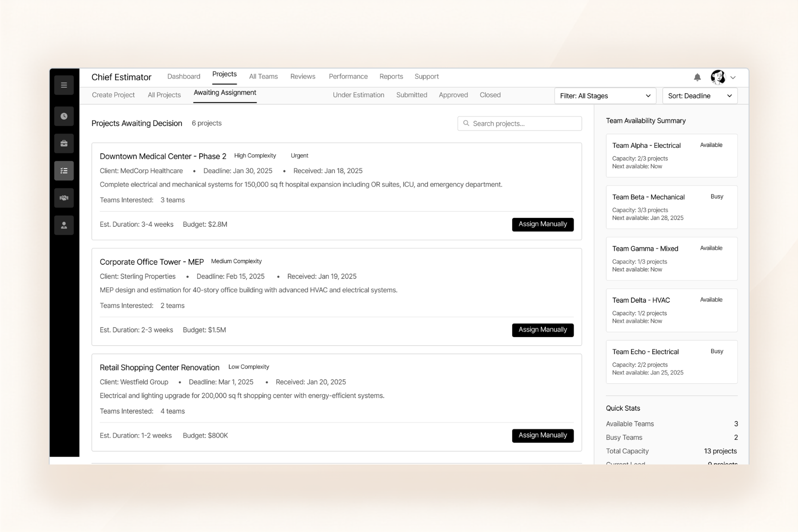Switch to the All Teams tab
This screenshot has height=532, width=798.
coord(263,77)
